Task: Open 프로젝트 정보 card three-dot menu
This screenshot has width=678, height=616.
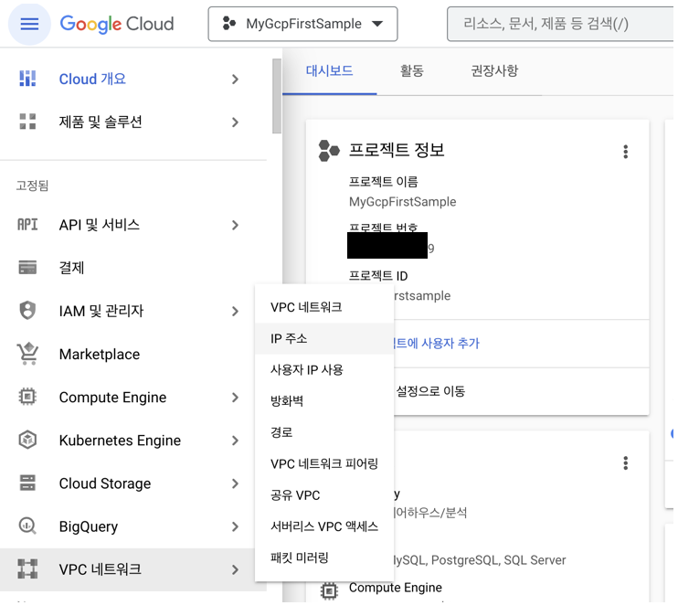Action: pyautogui.click(x=625, y=152)
